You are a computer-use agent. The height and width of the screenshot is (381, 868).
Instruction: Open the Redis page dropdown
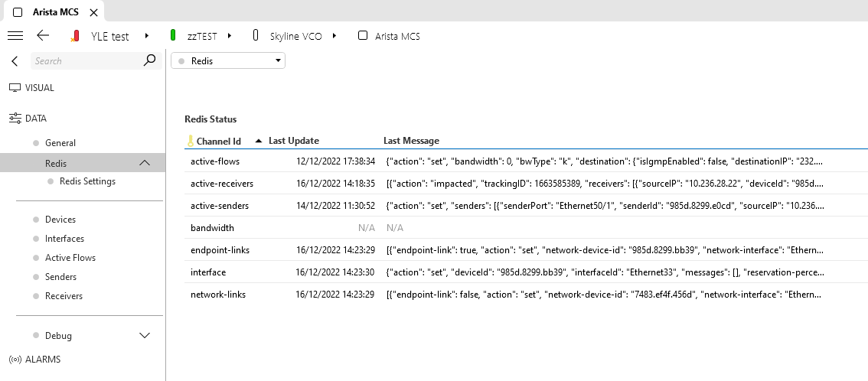point(228,61)
